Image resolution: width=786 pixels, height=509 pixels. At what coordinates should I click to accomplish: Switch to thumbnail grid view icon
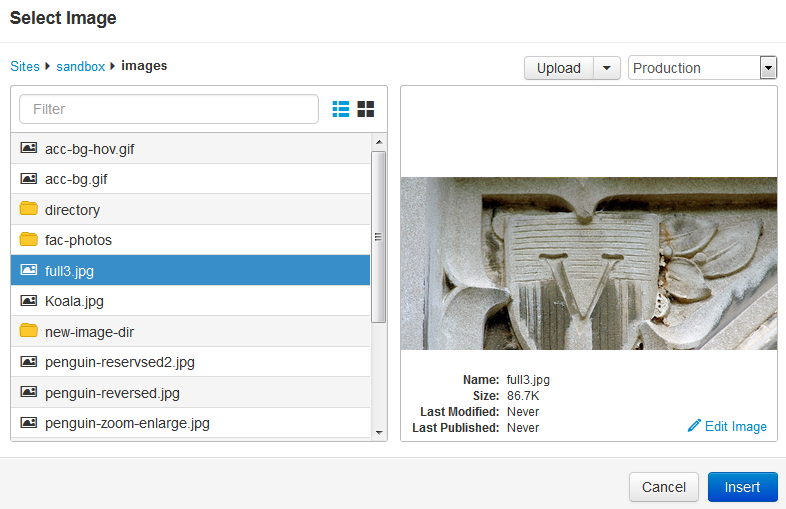[x=366, y=109]
